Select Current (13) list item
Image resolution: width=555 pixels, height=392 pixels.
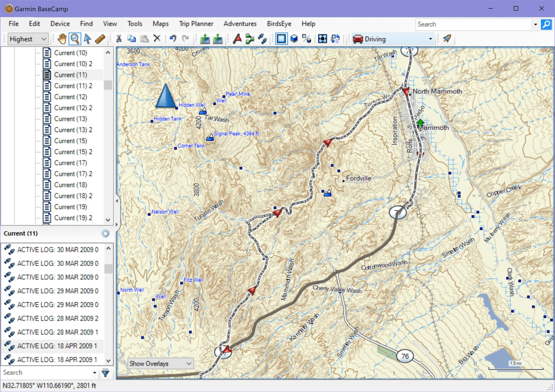pyautogui.click(x=71, y=119)
